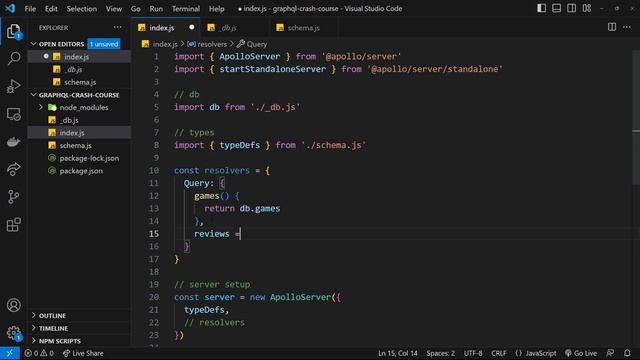
Task: Open the Help menu
Action: click(x=216, y=9)
